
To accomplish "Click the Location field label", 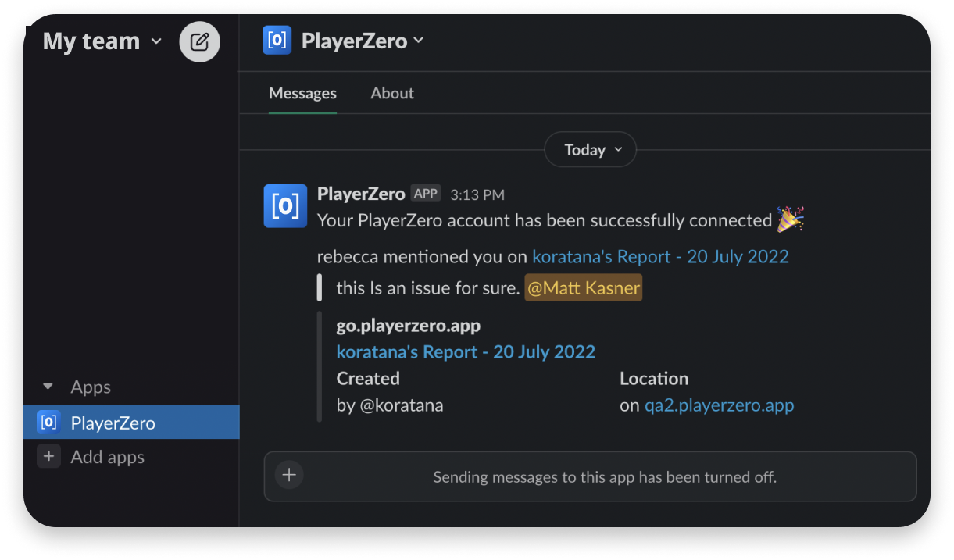I will pyautogui.click(x=654, y=379).
